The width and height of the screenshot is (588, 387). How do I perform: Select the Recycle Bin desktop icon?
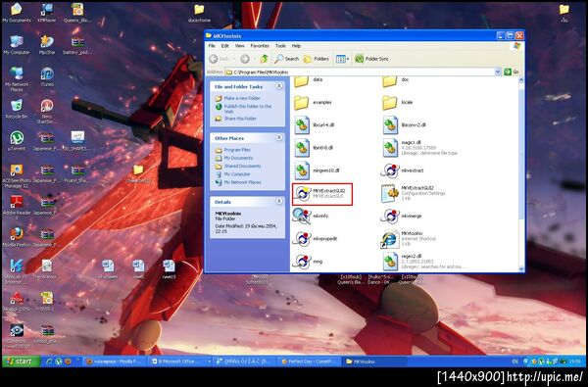[x=17, y=109]
